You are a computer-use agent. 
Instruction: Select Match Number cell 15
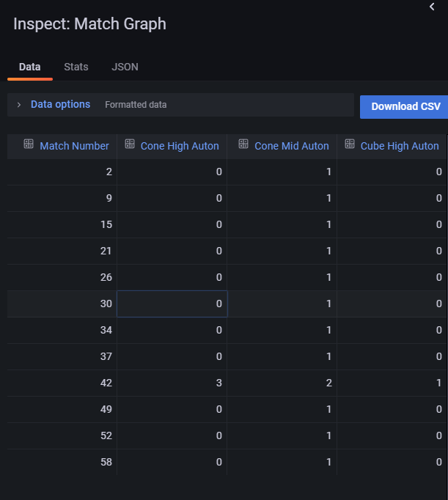coord(62,225)
